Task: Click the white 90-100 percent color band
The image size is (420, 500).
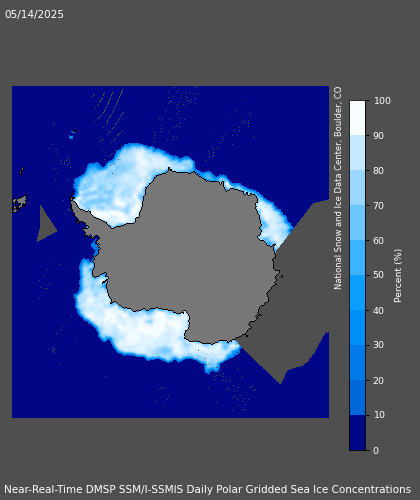Action: point(357,118)
